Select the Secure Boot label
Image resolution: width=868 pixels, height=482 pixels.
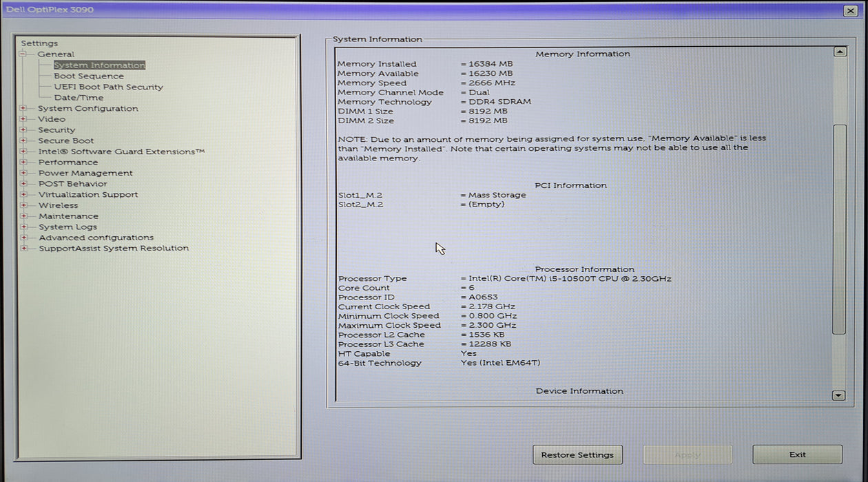tap(66, 140)
